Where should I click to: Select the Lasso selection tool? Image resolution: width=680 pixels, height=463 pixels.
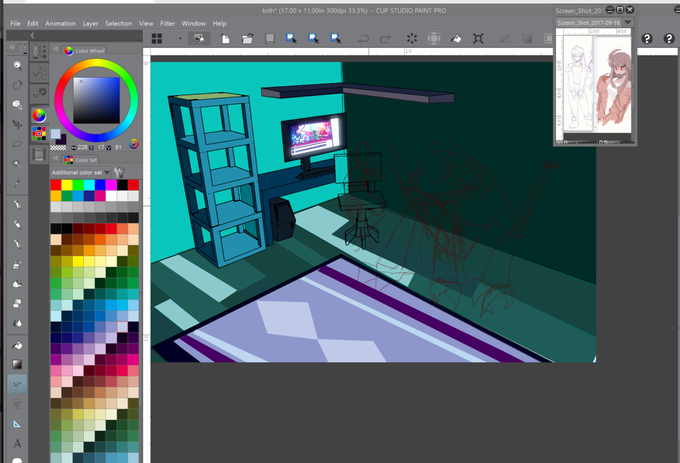(17, 144)
